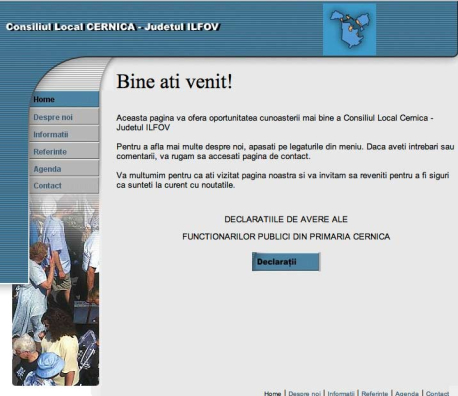Click the crowd photo below the sidebar
The image size is (458, 396).
56,290
